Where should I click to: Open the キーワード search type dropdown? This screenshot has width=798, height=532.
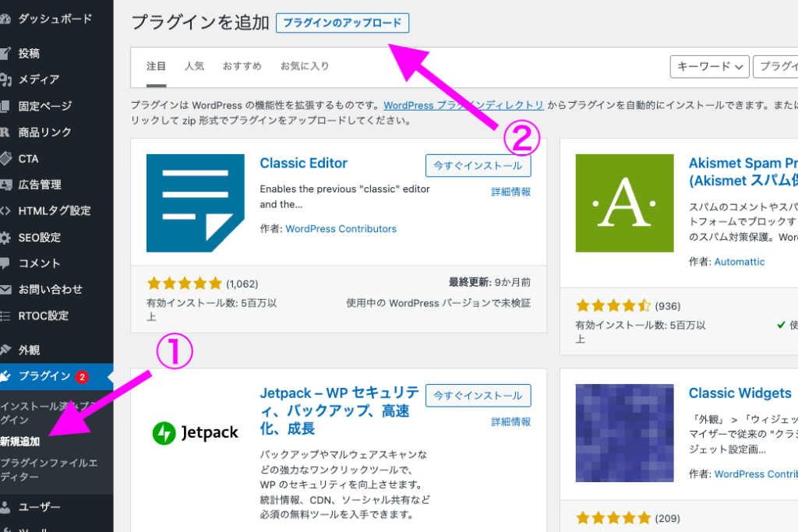pos(709,67)
